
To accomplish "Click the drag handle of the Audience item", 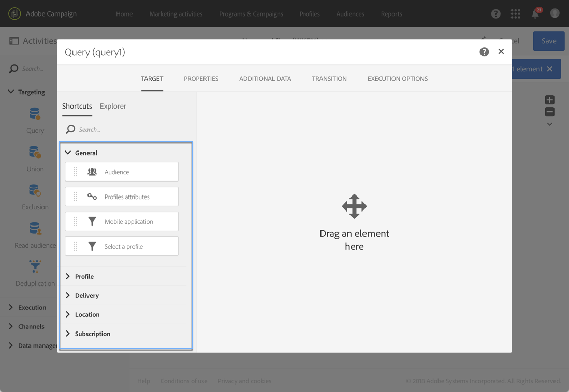I will coord(75,172).
